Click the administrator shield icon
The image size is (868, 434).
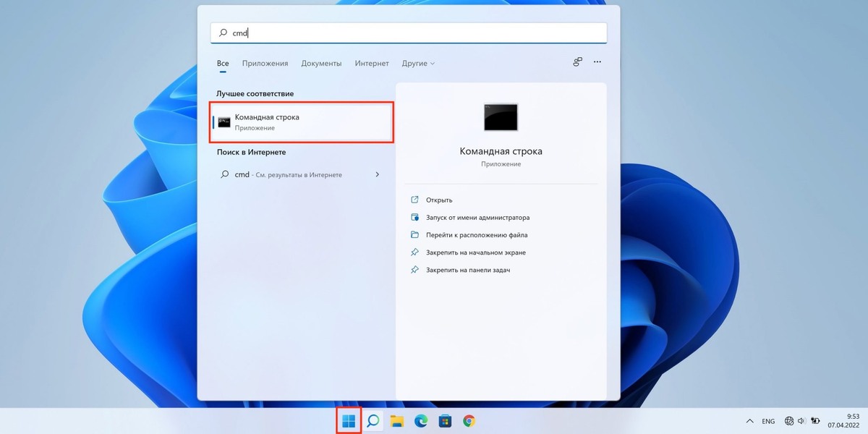point(414,217)
